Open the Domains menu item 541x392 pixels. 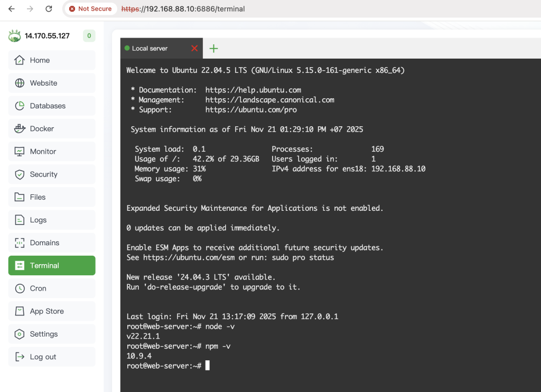click(52, 242)
